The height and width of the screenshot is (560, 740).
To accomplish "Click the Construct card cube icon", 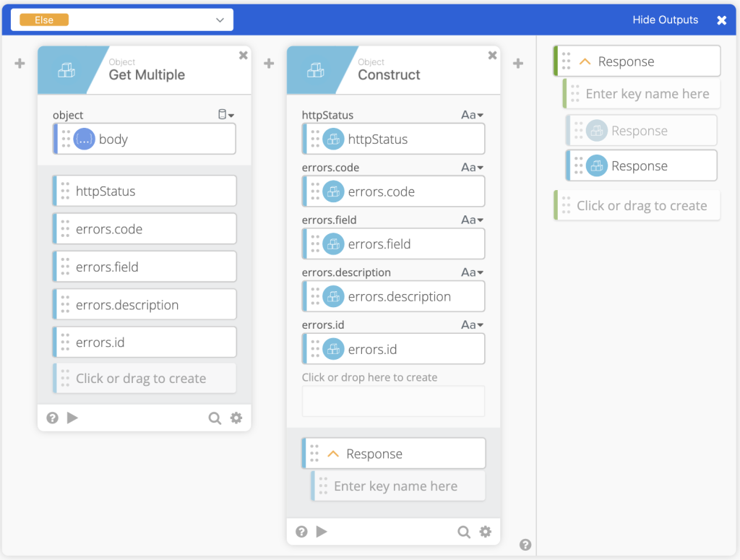I will (x=316, y=70).
